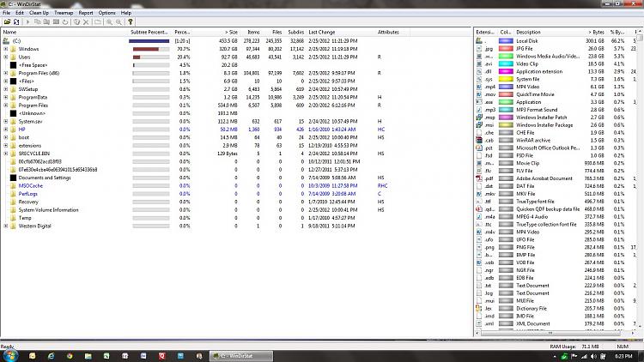Viewport: 644px width, 362px height.
Task: Click the .cab WinRAR archive icon
Action: pos(479,140)
